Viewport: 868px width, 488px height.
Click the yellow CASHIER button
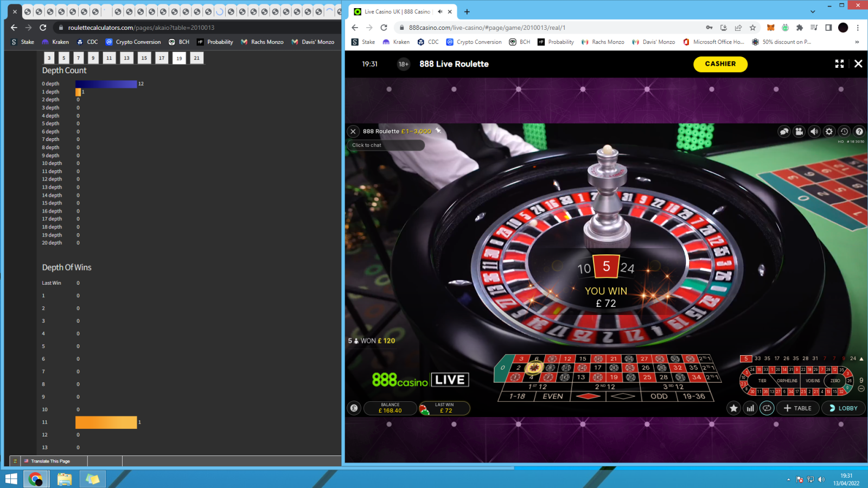[720, 64]
